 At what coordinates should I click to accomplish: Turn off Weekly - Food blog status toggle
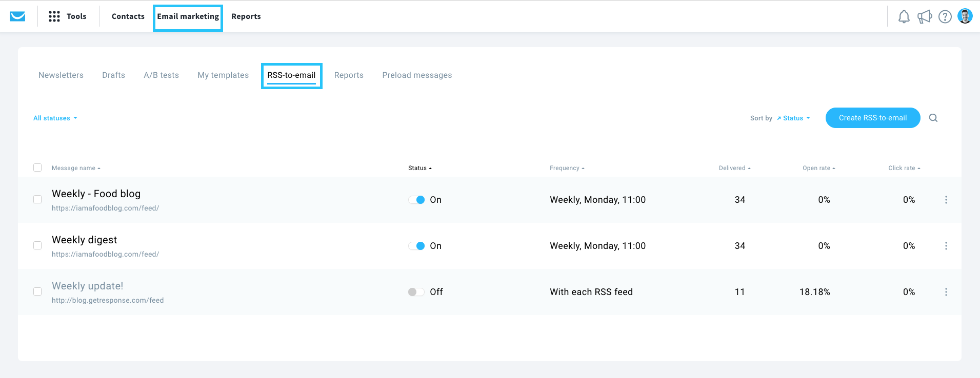pos(416,200)
